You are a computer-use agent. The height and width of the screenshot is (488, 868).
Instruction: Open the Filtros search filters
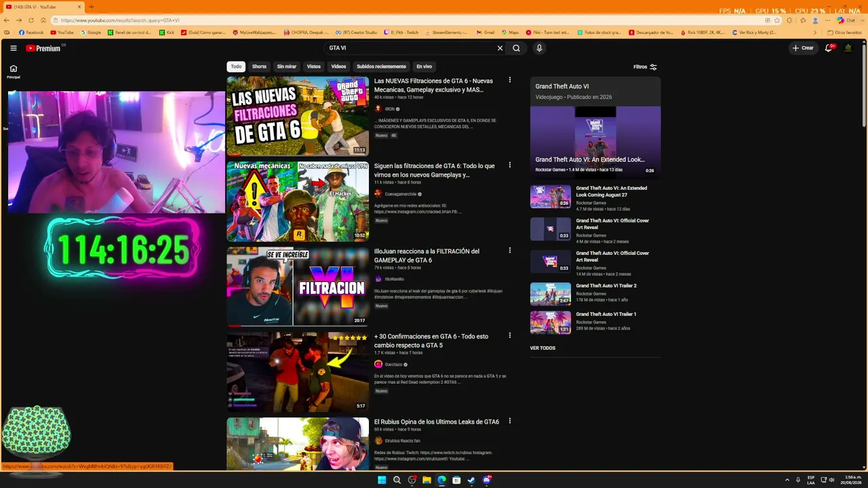click(645, 67)
